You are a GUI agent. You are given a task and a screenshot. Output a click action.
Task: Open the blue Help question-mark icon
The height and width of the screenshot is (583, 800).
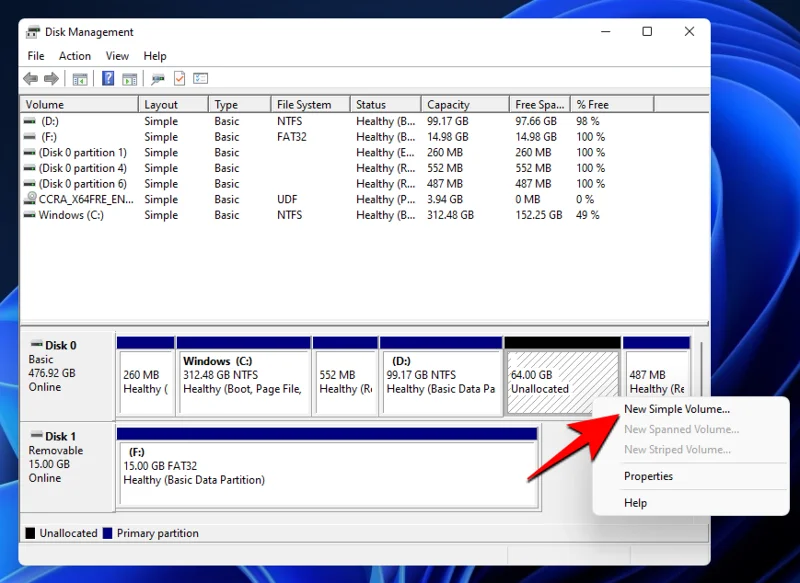[x=108, y=79]
